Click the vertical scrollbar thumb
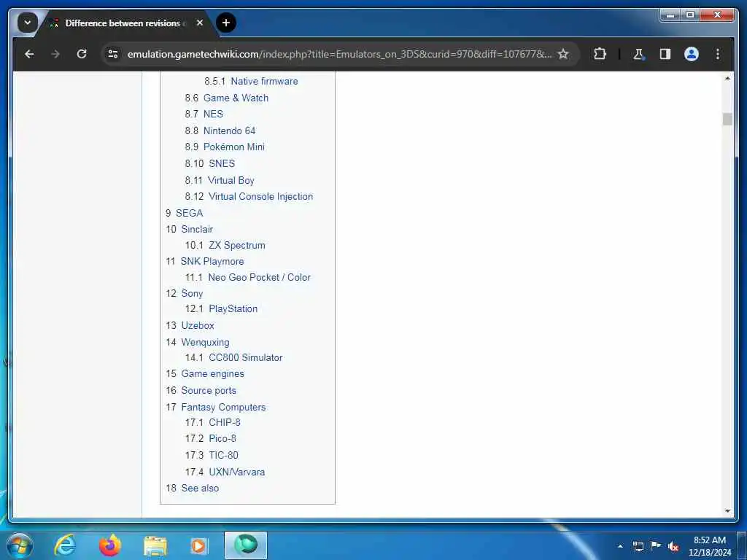 click(x=727, y=119)
